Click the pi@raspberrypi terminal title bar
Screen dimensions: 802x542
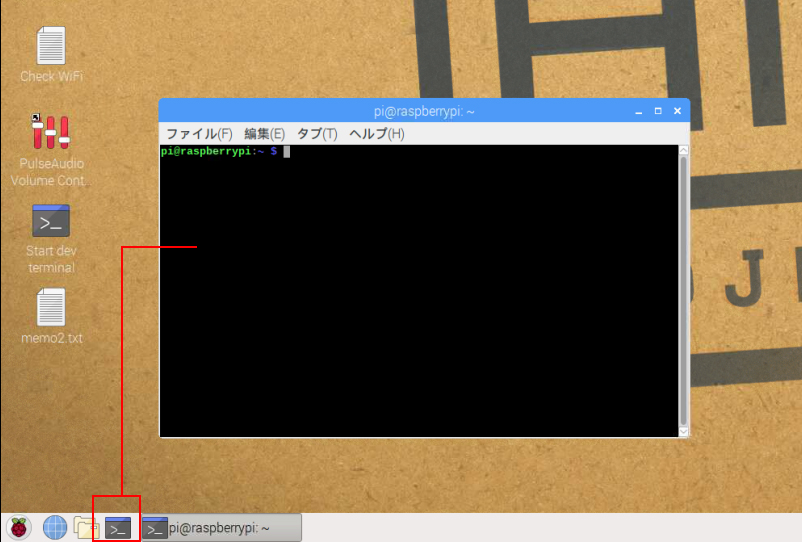(x=424, y=111)
